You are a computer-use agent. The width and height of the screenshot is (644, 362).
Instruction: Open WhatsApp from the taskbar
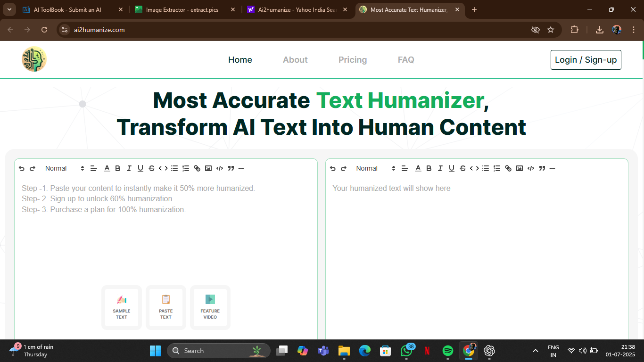click(406, 351)
